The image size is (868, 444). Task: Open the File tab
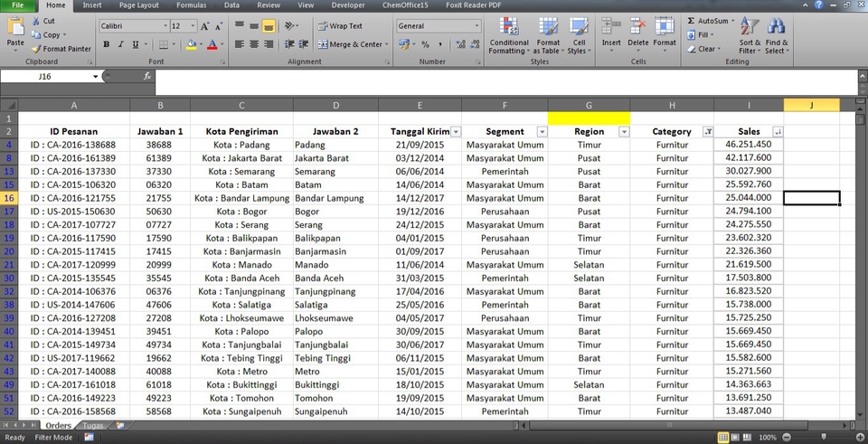18,5
